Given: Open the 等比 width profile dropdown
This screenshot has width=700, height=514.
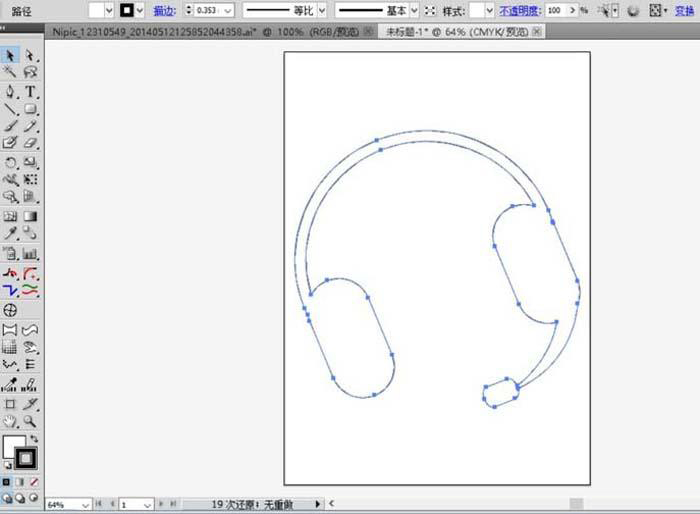Looking at the screenshot, I should pos(322,10).
